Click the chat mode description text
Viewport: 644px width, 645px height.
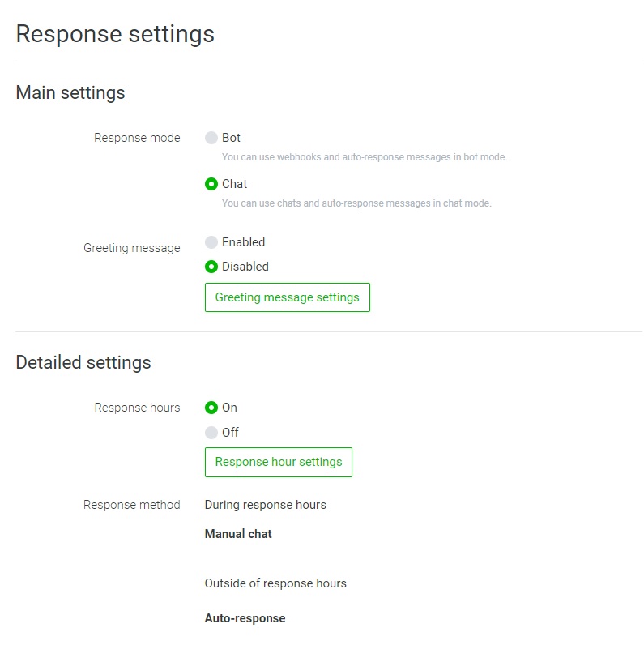[356, 203]
